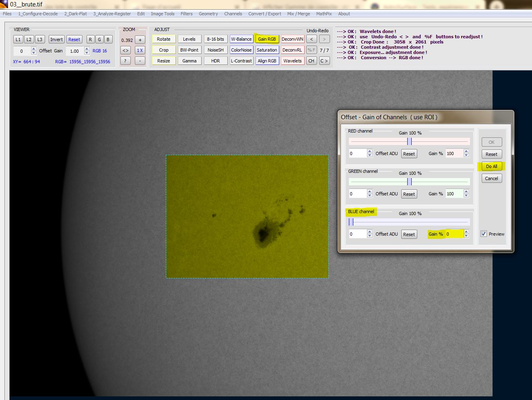Open the 1_Configure-Decode menu

pos(38,14)
